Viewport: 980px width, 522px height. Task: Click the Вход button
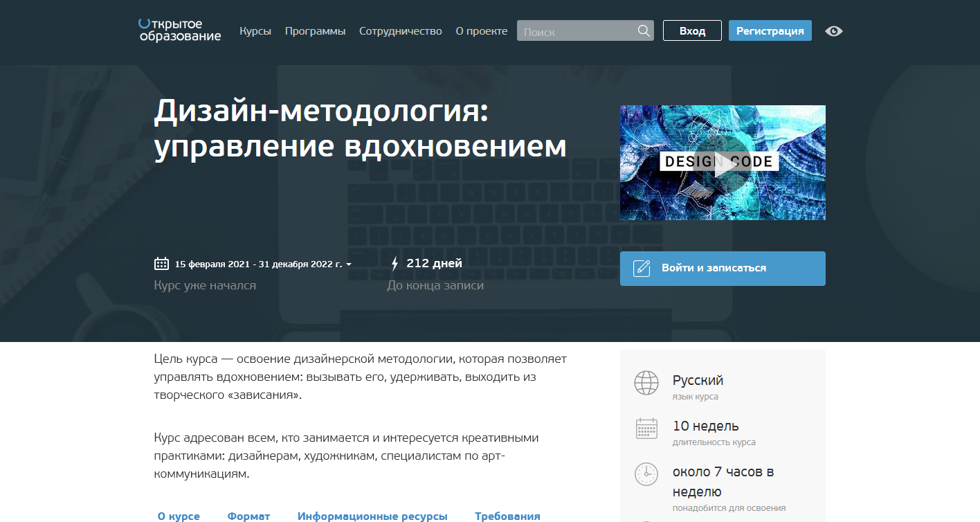click(x=692, y=30)
